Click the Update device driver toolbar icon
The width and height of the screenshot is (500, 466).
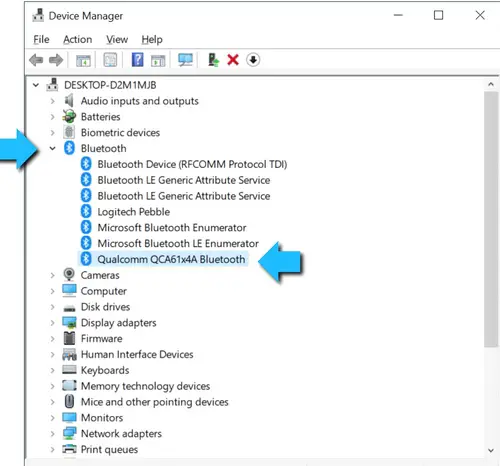213,60
